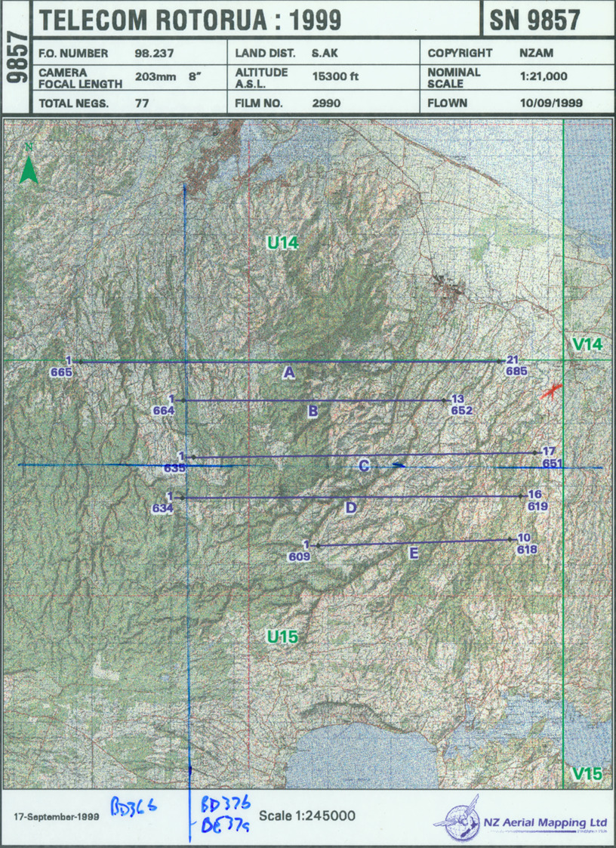Click negative number 652 on run B
The width and height of the screenshot is (616, 848).
462,410
